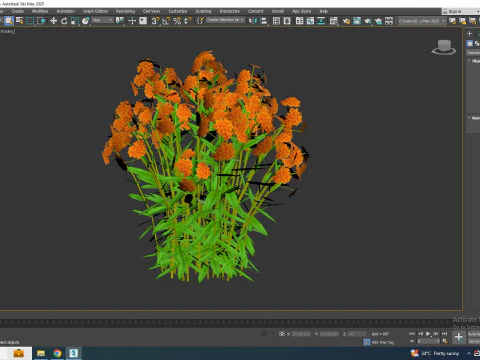Open the Sign In dropdown
Viewport: 480px width, 360px height.
461,11
